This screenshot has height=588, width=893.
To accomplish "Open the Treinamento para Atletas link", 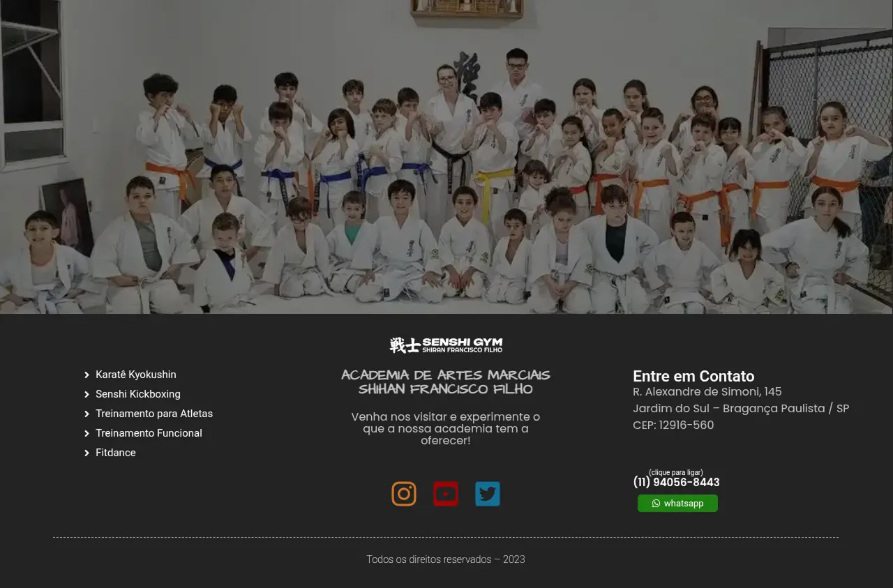I will (154, 414).
